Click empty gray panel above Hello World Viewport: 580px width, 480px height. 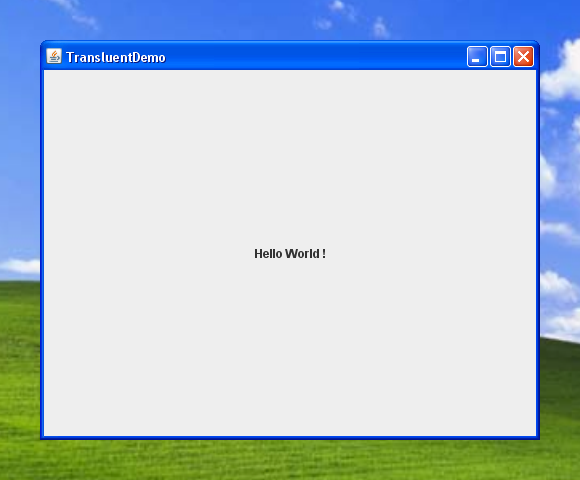[290, 155]
